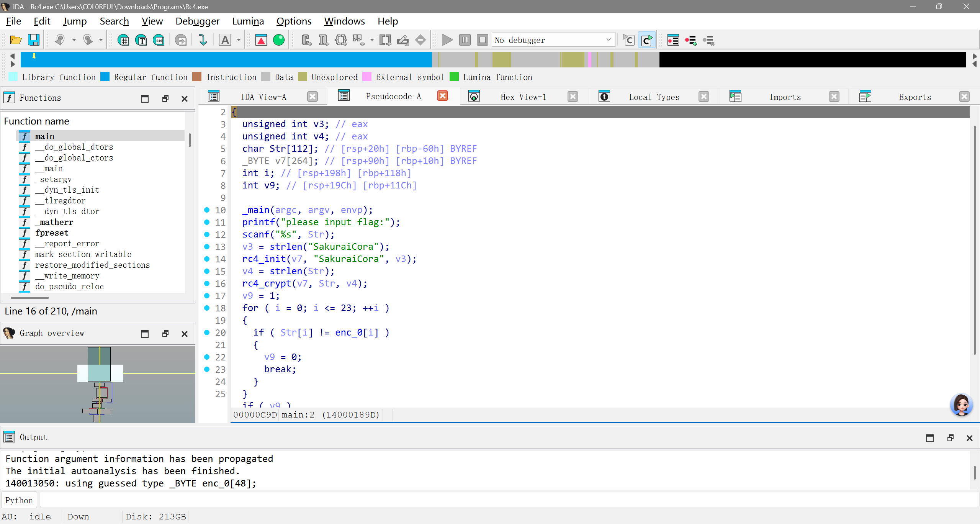Select __do_global_dtors in Functions list
Viewport: 980px width, 524px height.
point(74,147)
